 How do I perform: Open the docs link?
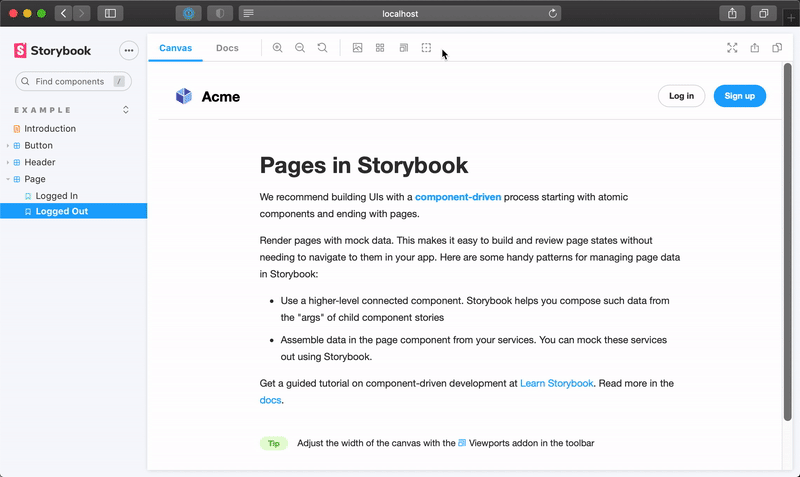coord(270,400)
